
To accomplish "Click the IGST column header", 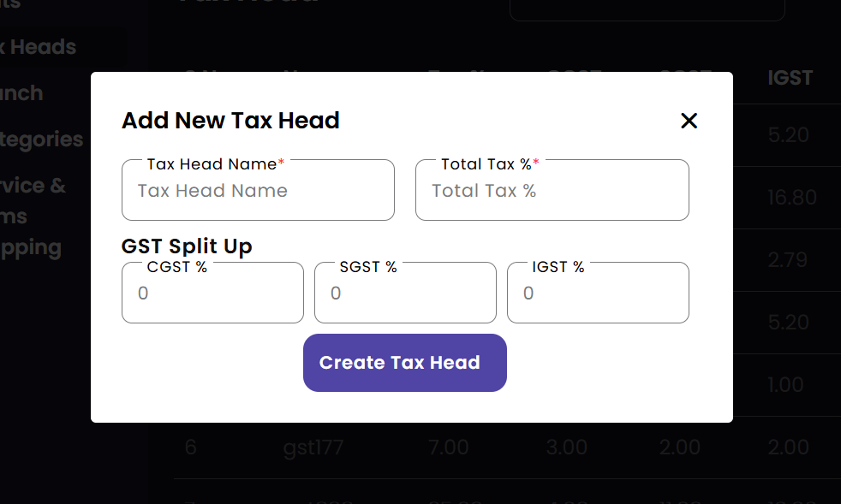I will (x=790, y=78).
